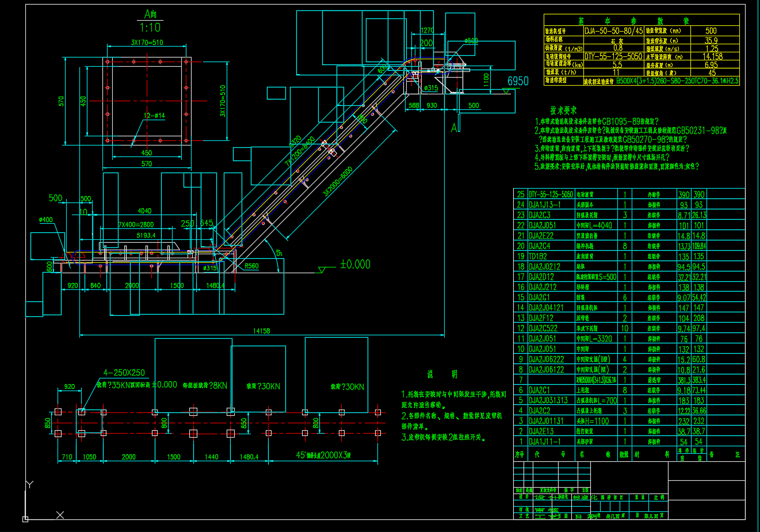
Task: Select the 12-ø14 hole callout
Action: 154,116
